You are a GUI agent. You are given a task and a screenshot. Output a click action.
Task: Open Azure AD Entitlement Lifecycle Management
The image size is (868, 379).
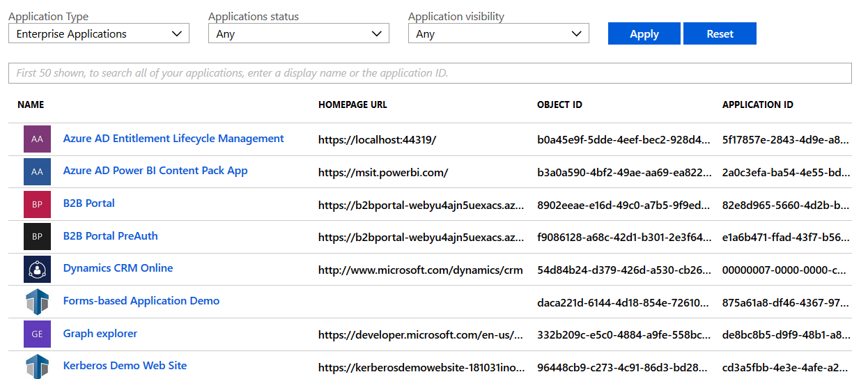173,139
